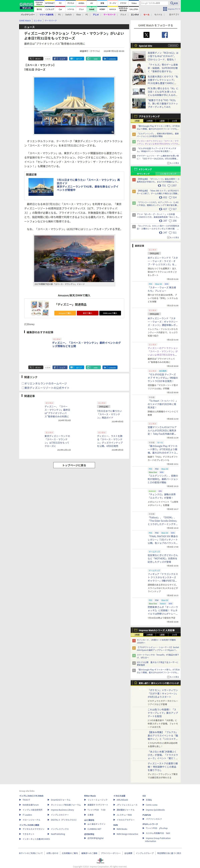Open 最終イベントのグッズ情報 recommended article
The height and width of the screenshot is (868, 200).
tap(86, 344)
